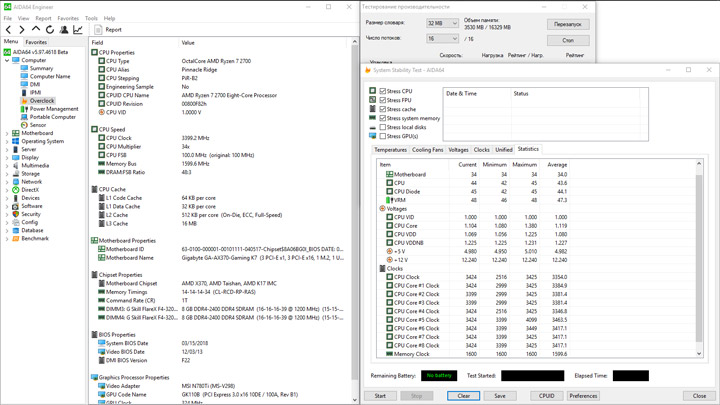720x405 pixels.
Task: Switch to the Cooling Fans tab
Action: (x=428, y=150)
